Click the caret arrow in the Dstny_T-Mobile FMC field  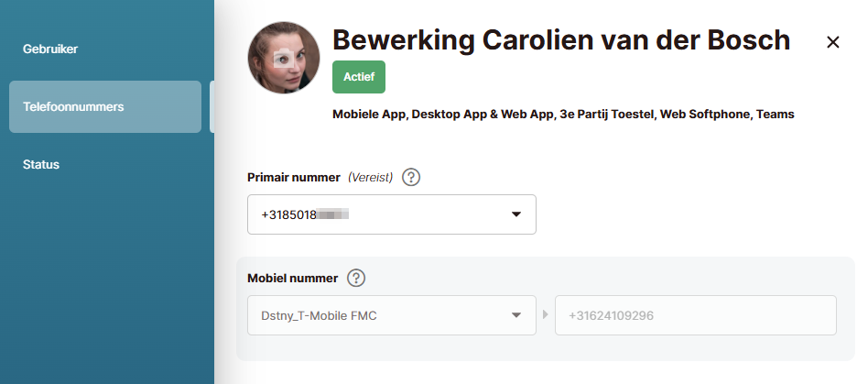tap(515, 315)
